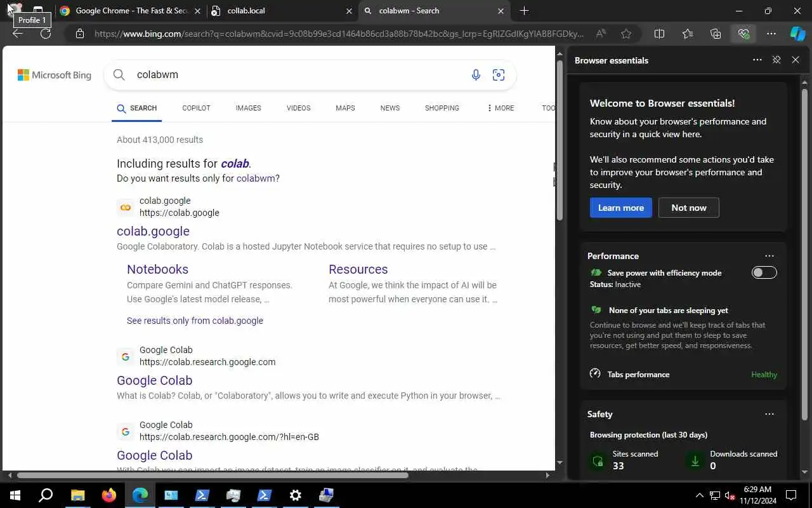This screenshot has width=812, height=508.
Task: Open taskbar search icon
Action: pos(46,495)
